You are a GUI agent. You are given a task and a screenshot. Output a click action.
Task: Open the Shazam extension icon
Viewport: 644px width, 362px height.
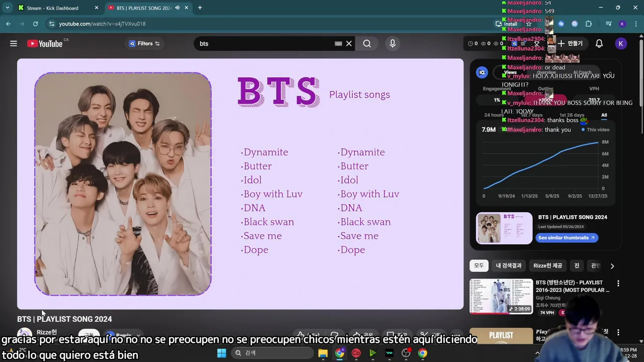(561, 24)
